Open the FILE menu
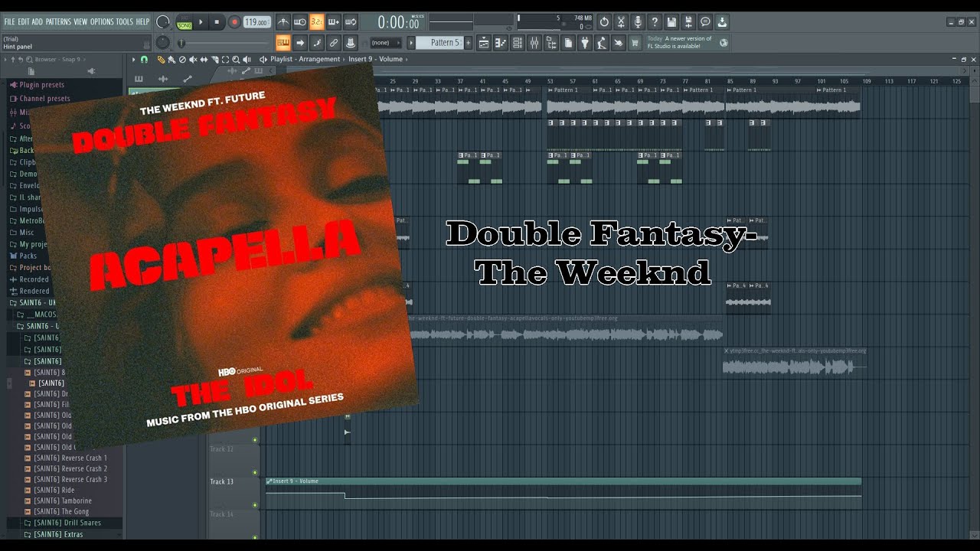Viewport: 980px width, 551px height. [x=9, y=21]
